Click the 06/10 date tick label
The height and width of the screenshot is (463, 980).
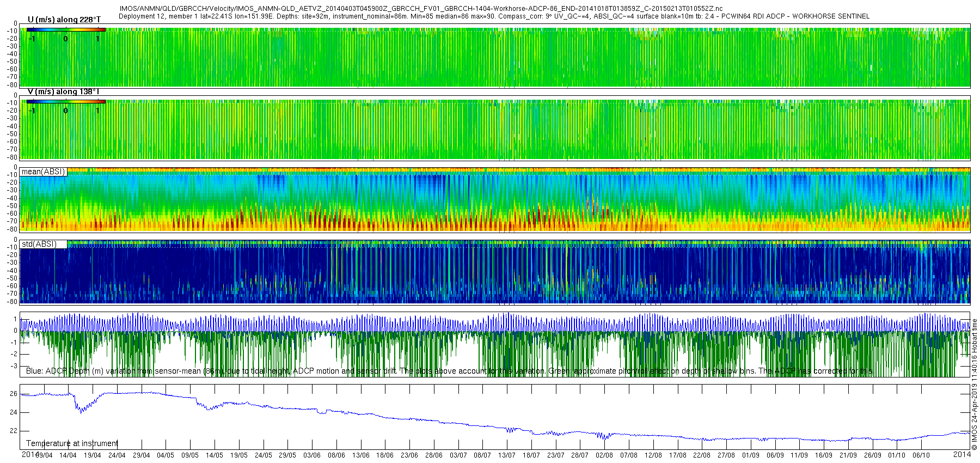pos(921,455)
